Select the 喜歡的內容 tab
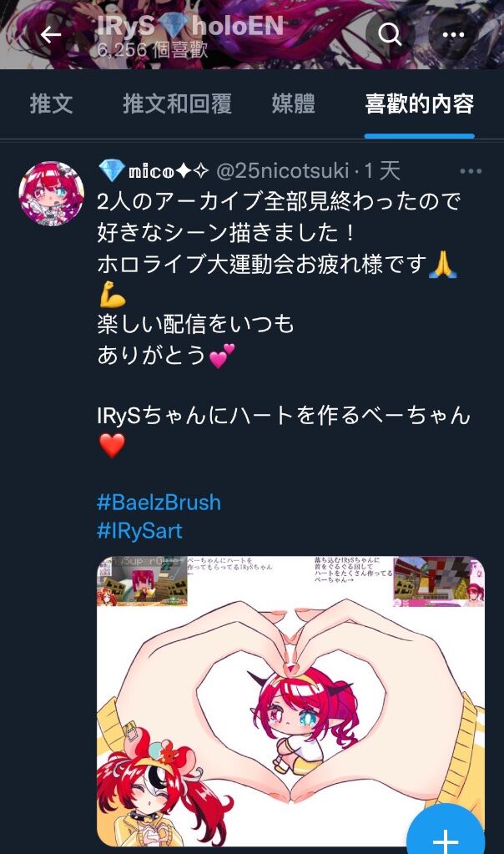The width and height of the screenshot is (504, 854). [420, 104]
